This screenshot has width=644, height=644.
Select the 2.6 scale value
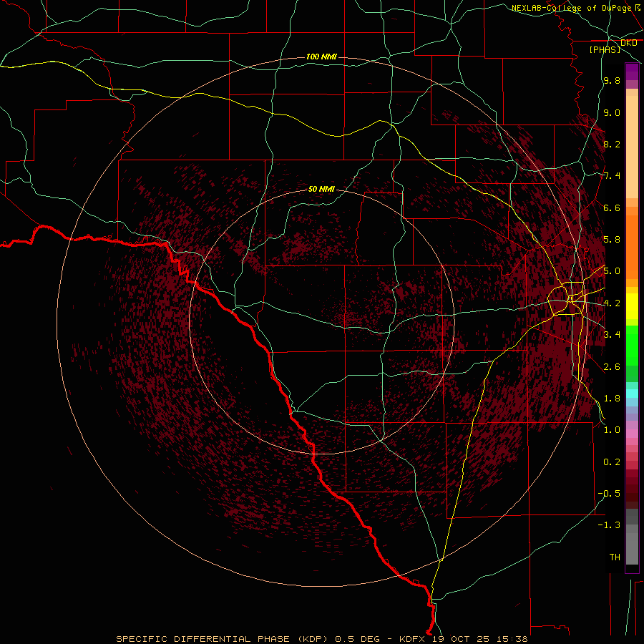[x=612, y=367]
